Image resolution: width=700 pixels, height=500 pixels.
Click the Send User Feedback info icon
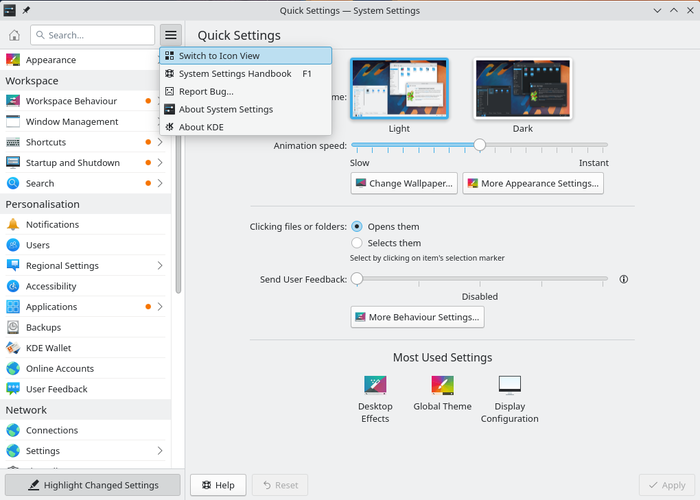(624, 279)
